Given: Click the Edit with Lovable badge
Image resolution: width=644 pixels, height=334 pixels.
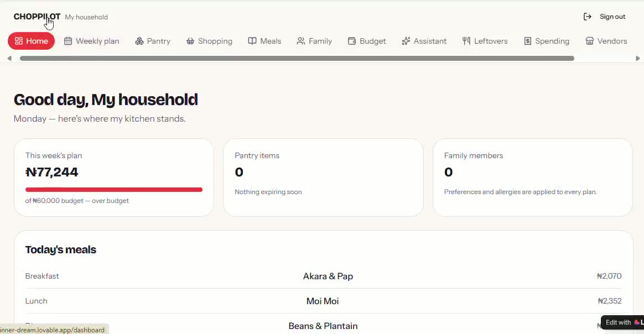Looking at the screenshot, I should tap(622, 322).
